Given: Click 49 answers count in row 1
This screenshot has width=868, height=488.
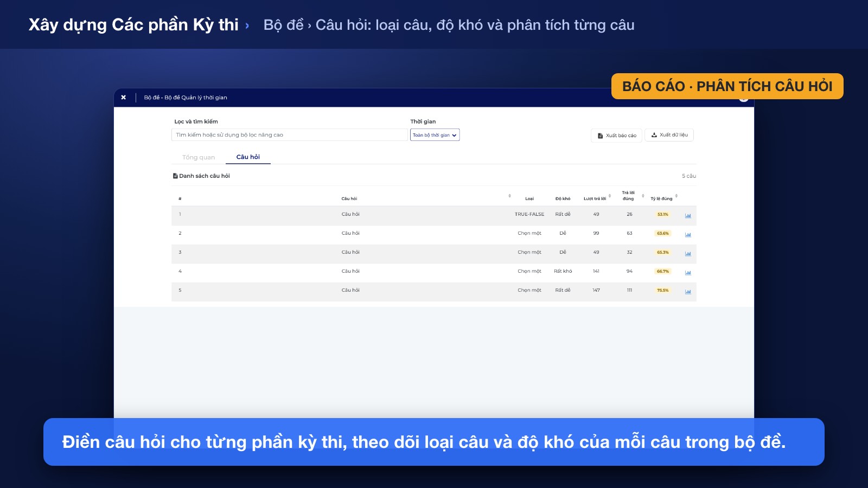Looking at the screenshot, I should [x=596, y=214].
